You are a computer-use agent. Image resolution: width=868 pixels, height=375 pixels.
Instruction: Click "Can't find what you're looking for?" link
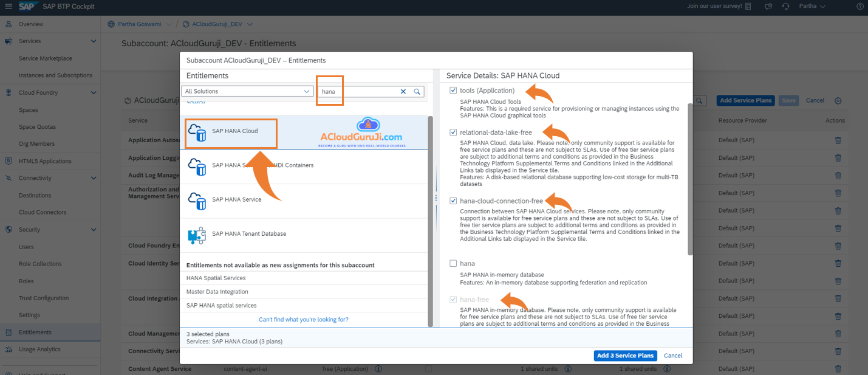303,320
